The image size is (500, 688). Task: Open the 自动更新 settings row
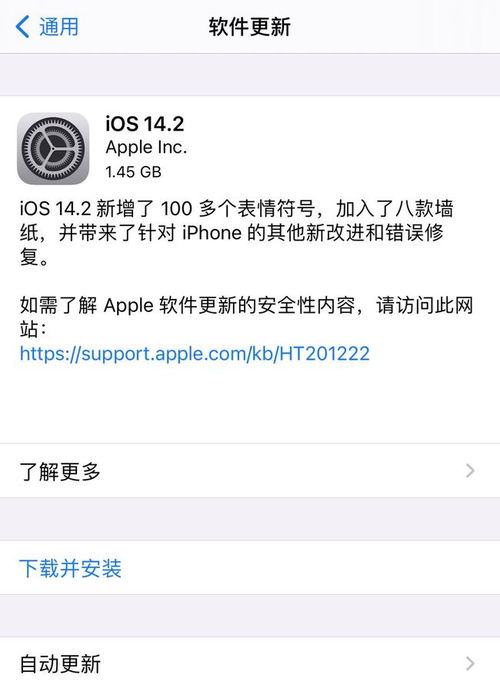[250, 663]
